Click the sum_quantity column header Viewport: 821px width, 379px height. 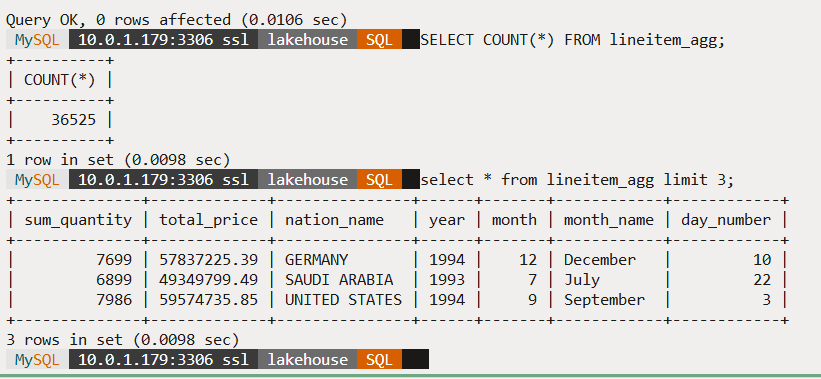coord(78,220)
